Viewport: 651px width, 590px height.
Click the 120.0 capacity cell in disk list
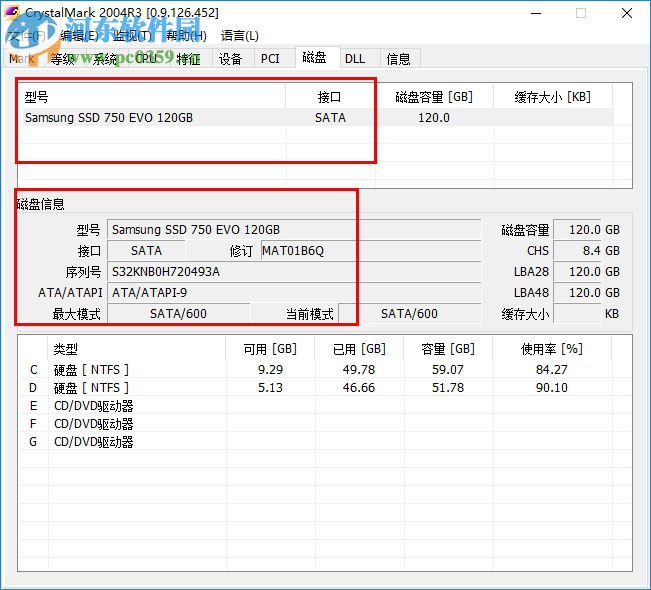point(434,118)
